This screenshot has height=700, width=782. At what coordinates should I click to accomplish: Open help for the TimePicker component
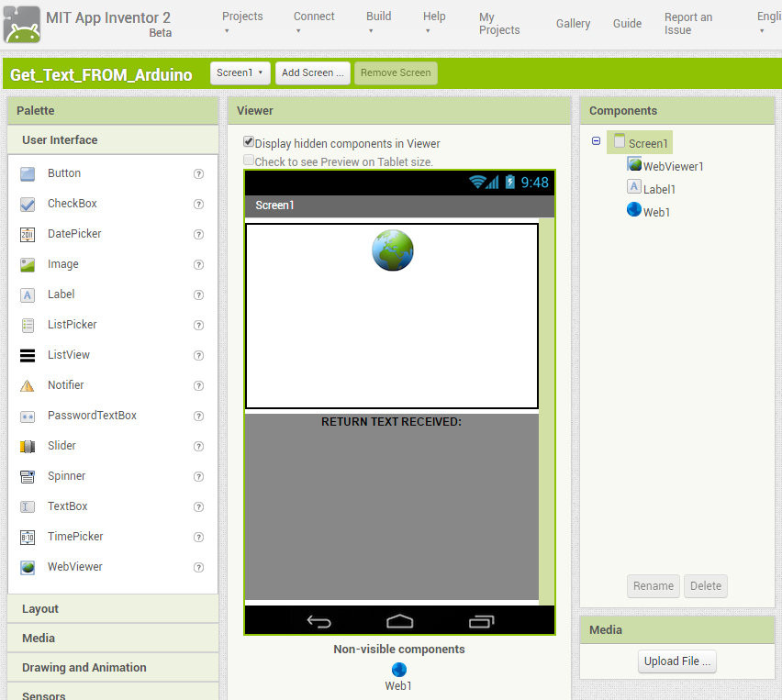[x=198, y=537]
